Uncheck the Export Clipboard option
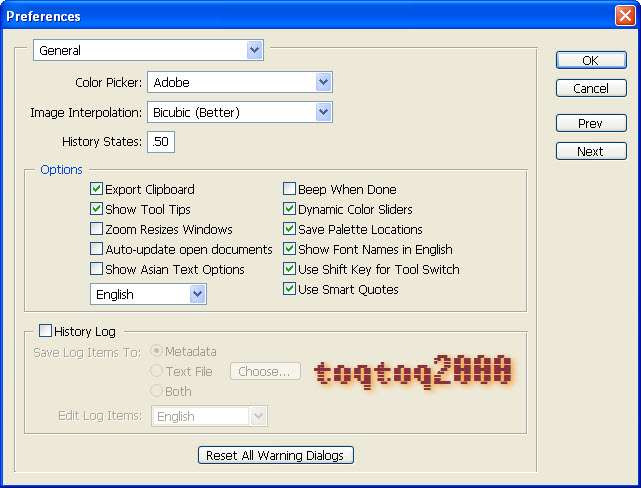Viewport: 641px width, 488px height. point(97,189)
